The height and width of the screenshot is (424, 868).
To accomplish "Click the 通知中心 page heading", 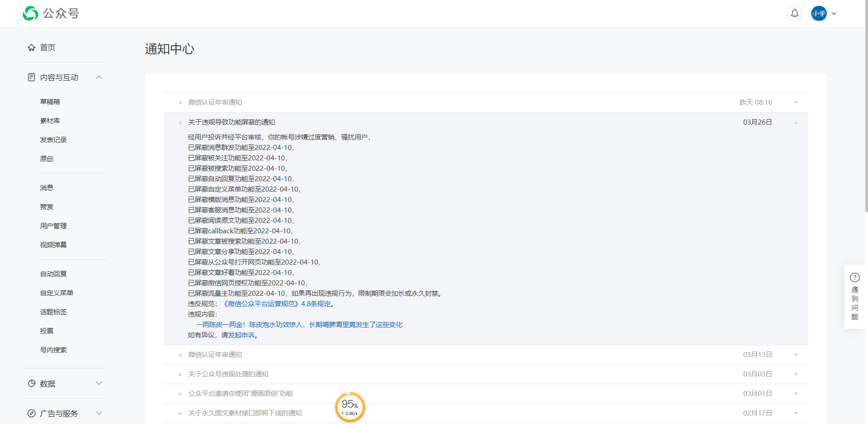I will (170, 49).
